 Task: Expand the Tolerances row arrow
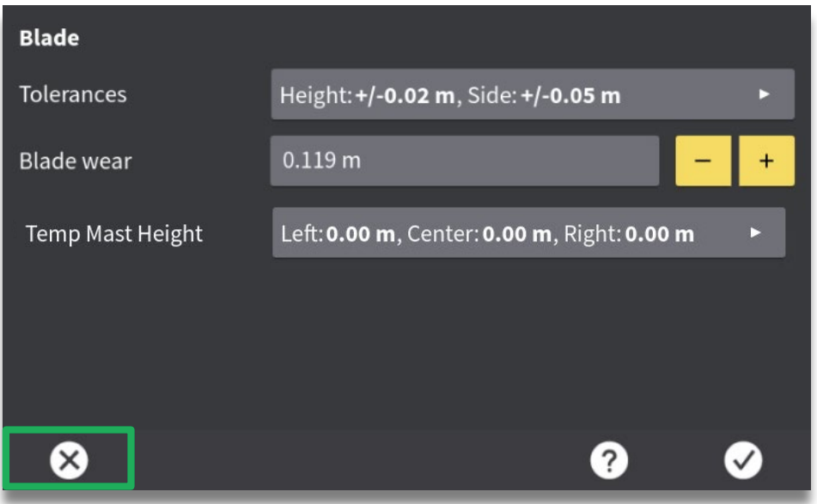coord(764,94)
